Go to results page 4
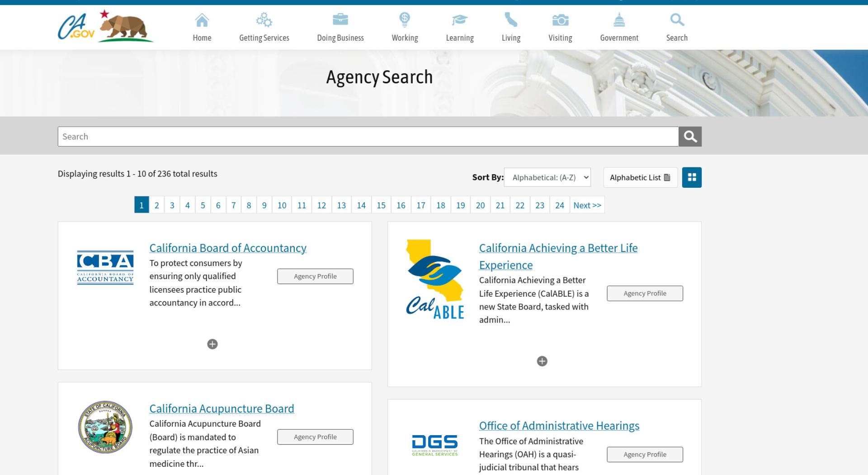Screen dimensions: 868x475 coord(188,205)
